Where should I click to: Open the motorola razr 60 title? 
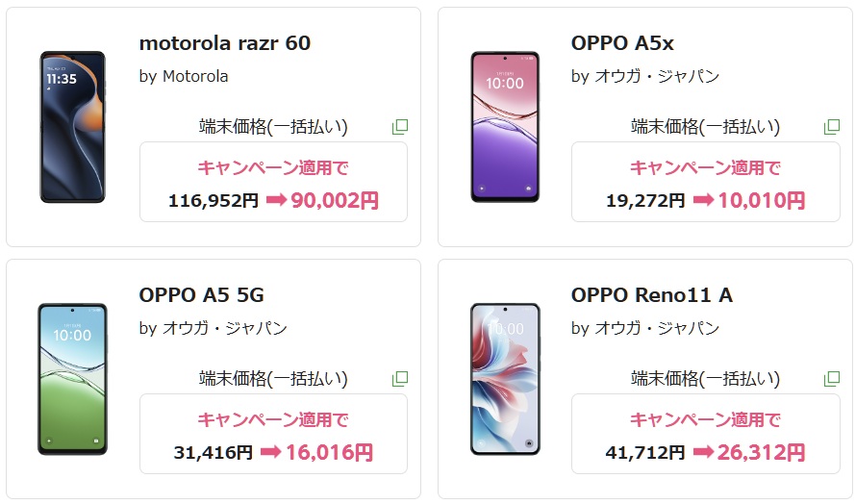pyautogui.click(x=225, y=43)
